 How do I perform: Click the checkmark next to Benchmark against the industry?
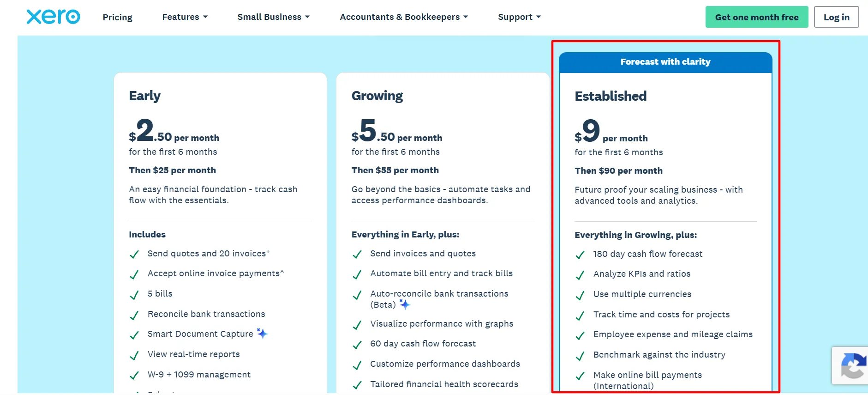(580, 356)
